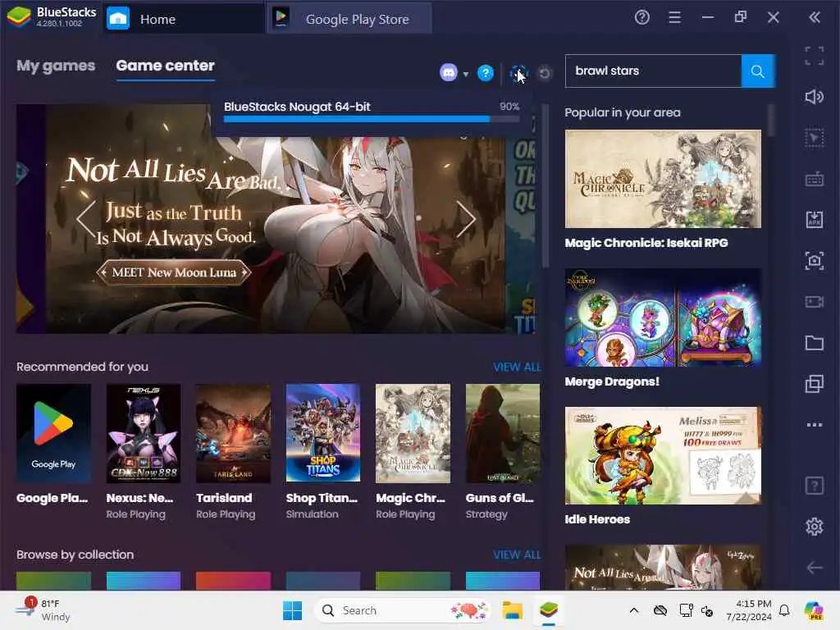The height and width of the screenshot is (630, 840).
Task: Open the Shop Titans game tile
Action: pyautogui.click(x=323, y=452)
